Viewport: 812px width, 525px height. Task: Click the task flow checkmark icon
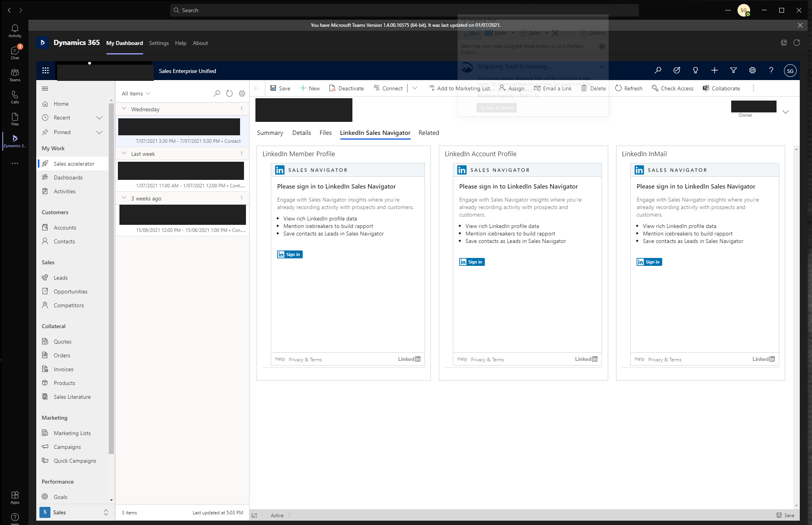[676, 71]
